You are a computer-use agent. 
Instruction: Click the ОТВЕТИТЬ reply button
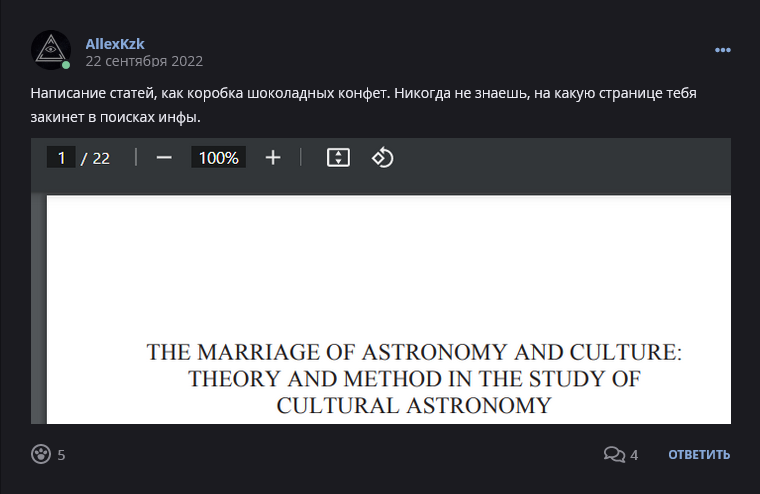699,455
